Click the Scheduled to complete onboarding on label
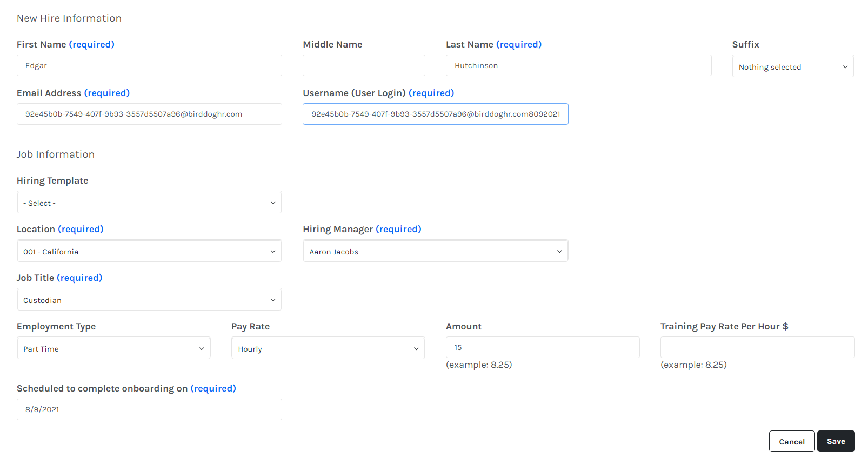The image size is (868, 465). pyautogui.click(x=126, y=388)
